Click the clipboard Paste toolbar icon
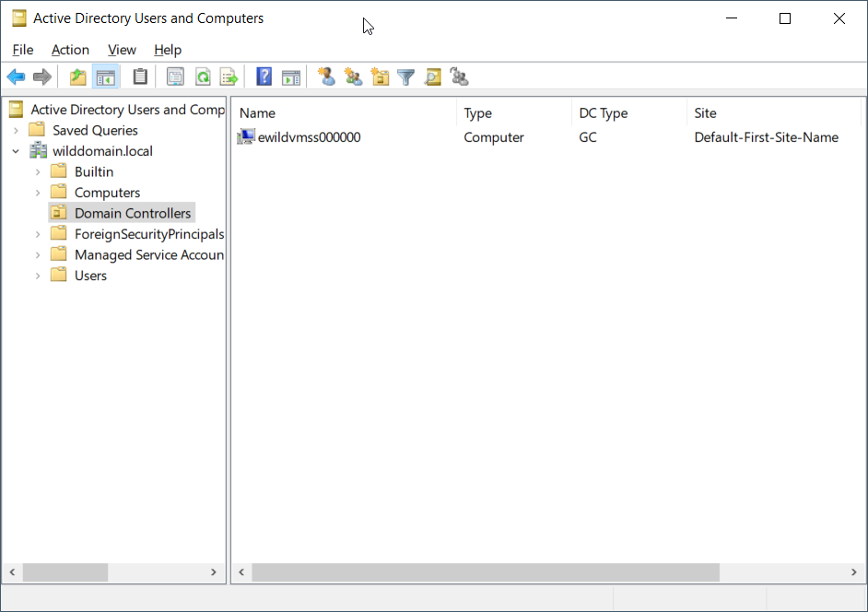This screenshot has width=868, height=612. (140, 77)
